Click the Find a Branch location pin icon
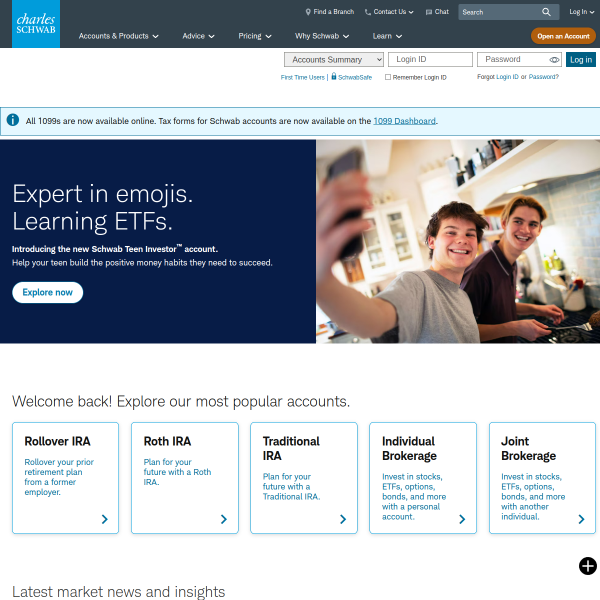The height and width of the screenshot is (600, 600). click(x=308, y=12)
